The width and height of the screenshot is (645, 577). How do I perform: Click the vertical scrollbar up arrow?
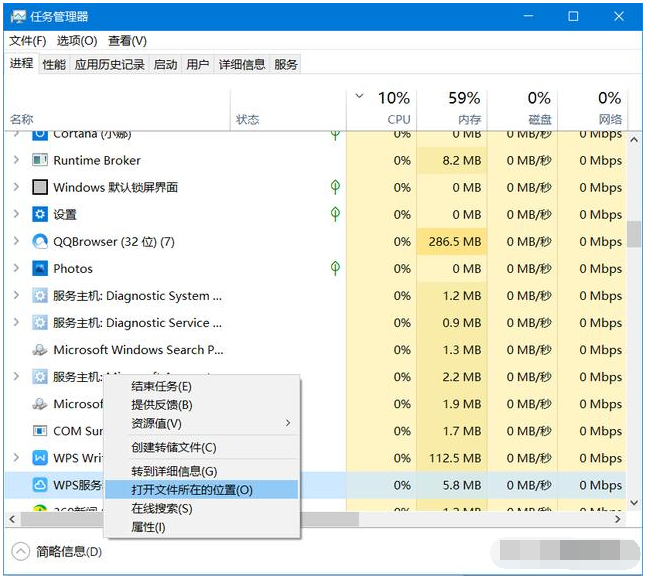pos(634,140)
